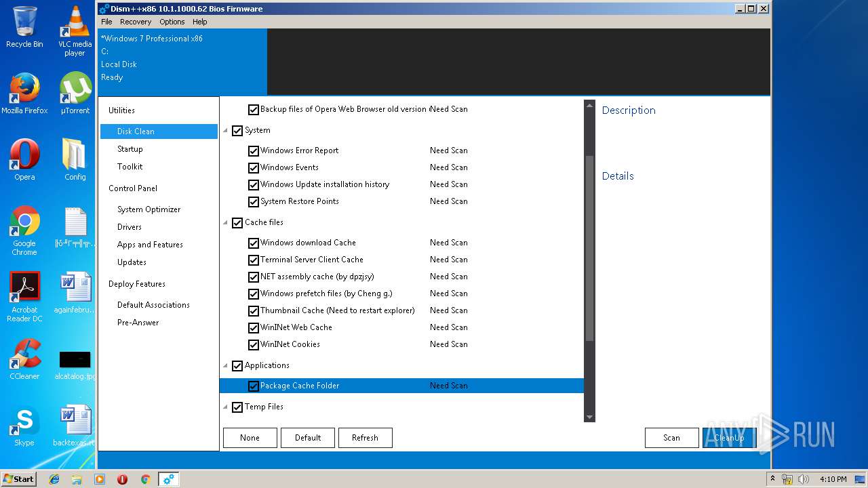
Task: Click the taskbar clock showing 4:10 PM
Action: 833,479
